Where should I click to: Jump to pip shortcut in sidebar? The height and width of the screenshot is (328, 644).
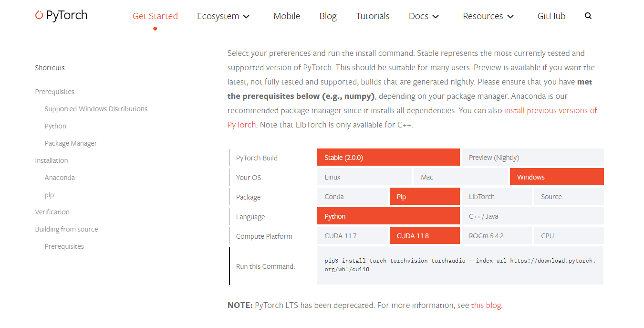point(49,195)
